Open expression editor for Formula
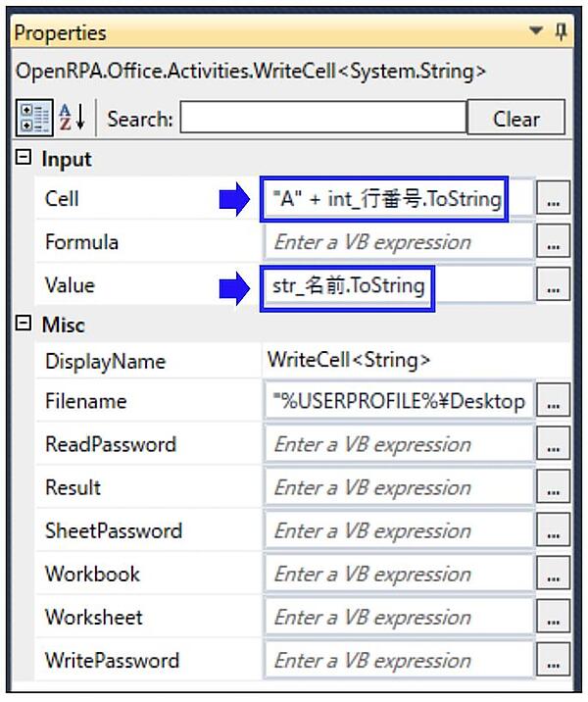 click(x=554, y=242)
